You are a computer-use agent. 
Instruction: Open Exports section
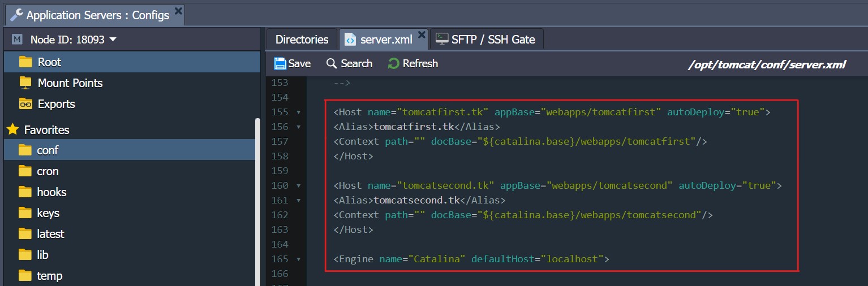click(x=56, y=104)
